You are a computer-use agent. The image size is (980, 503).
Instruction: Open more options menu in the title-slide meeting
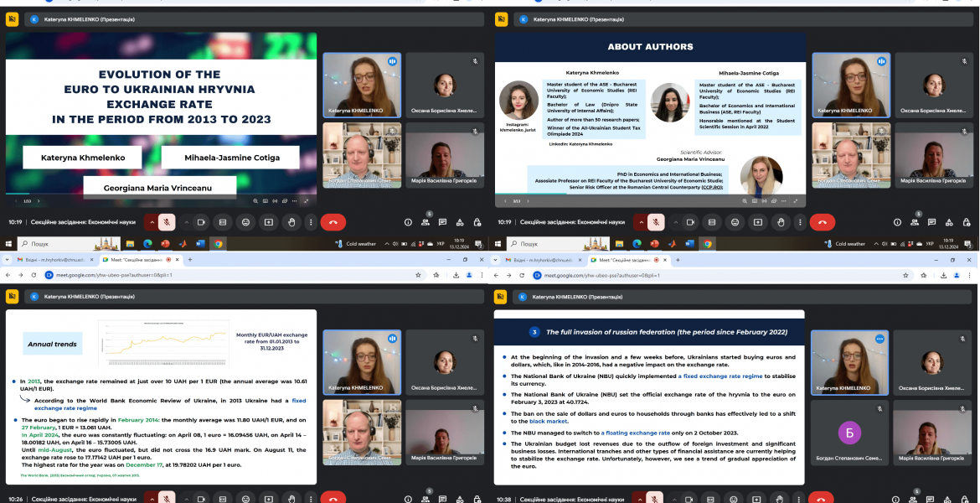click(311, 222)
